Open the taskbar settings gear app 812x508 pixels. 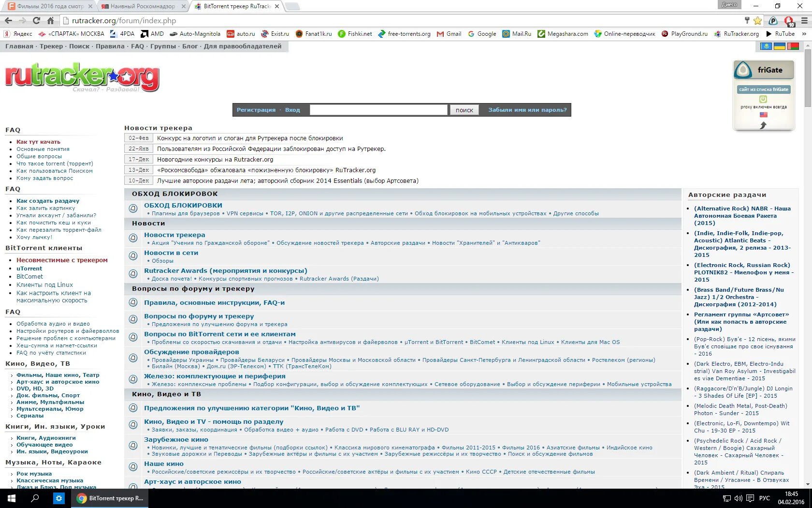pos(58,498)
